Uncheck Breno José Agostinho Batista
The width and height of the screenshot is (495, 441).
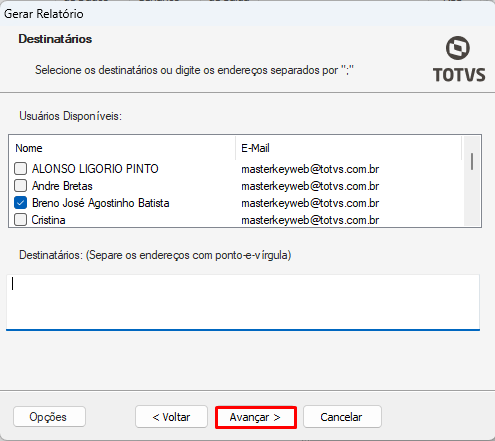(x=21, y=203)
